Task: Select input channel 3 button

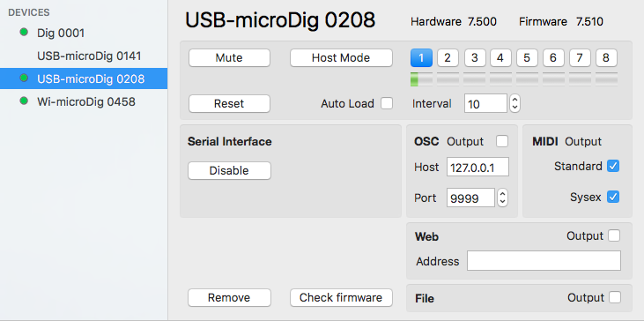Action: 474,58
